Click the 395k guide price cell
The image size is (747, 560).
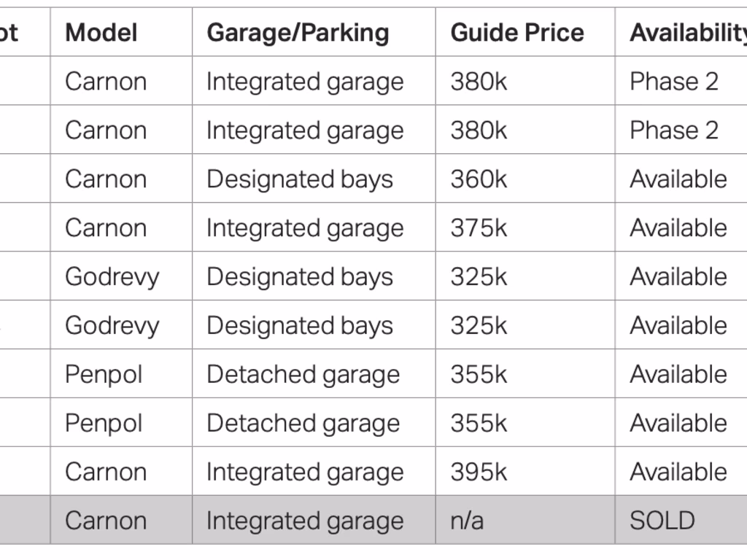[x=479, y=472]
